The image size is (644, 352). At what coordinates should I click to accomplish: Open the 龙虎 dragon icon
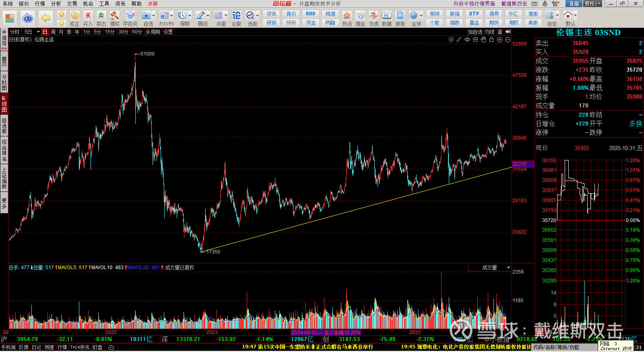click(374, 19)
